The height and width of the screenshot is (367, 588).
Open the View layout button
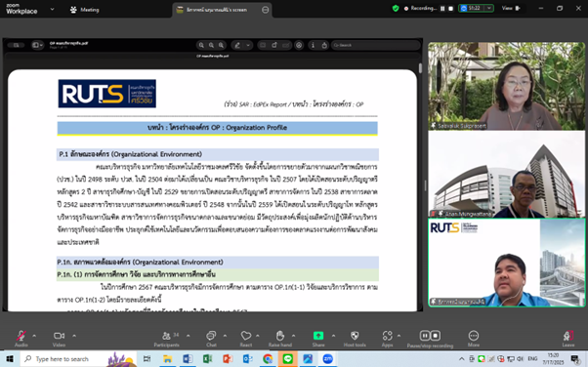pyautogui.click(x=511, y=8)
